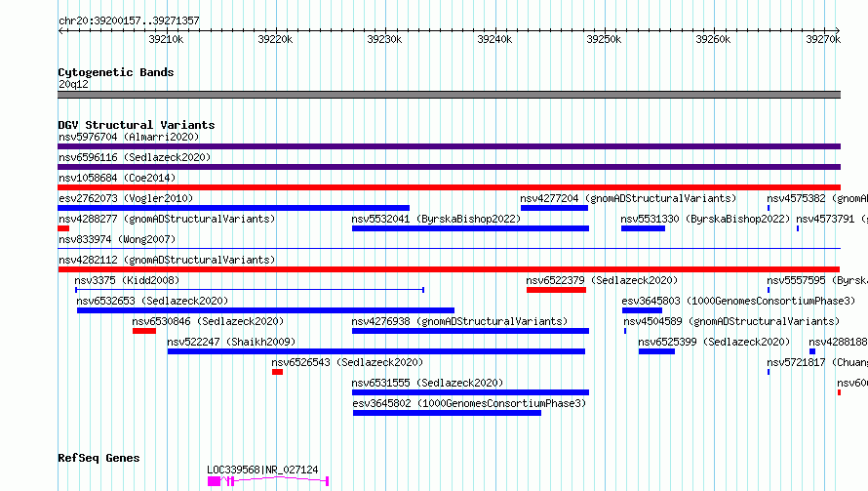Click the blue bar under esv3645803
The width and height of the screenshot is (868, 491).
pos(642,310)
